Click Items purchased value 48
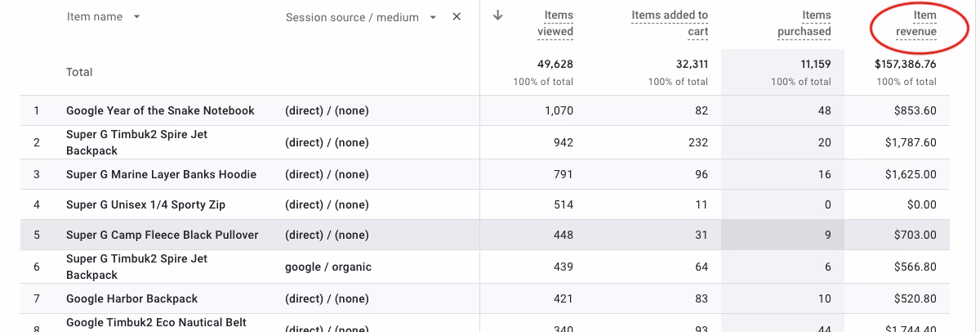 pyautogui.click(x=824, y=110)
